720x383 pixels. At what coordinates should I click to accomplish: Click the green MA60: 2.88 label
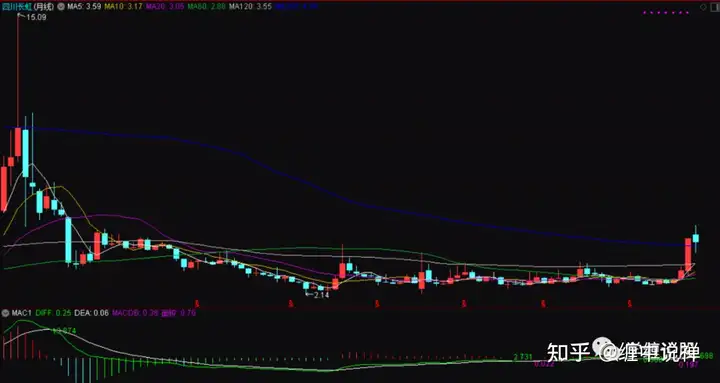tap(207, 6)
